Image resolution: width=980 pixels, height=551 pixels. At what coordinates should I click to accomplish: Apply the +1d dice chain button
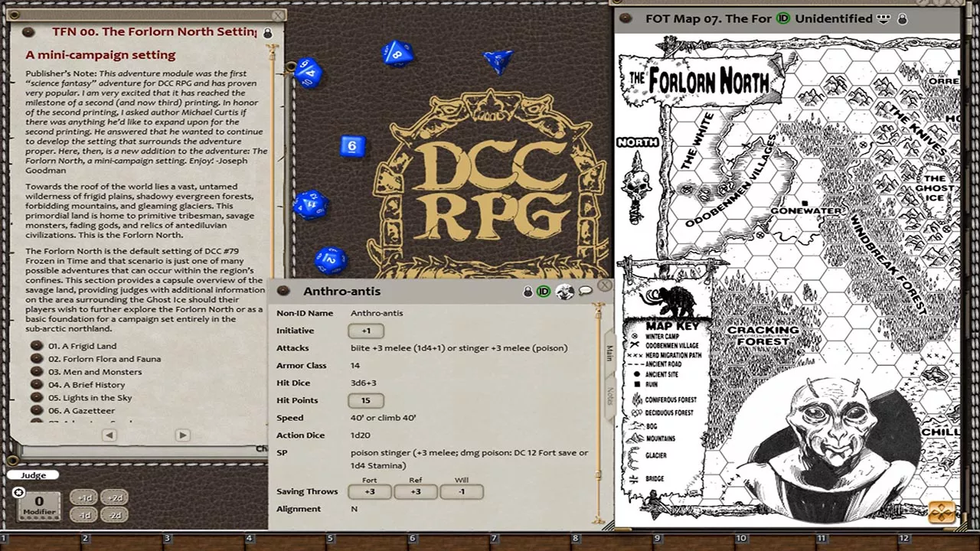[84, 498]
